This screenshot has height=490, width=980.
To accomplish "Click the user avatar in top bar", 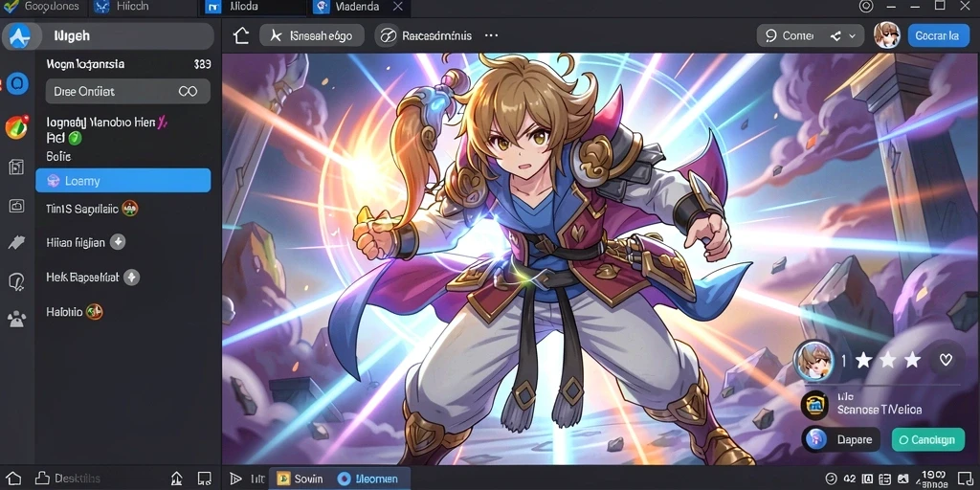I will pyautogui.click(x=886, y=35).
